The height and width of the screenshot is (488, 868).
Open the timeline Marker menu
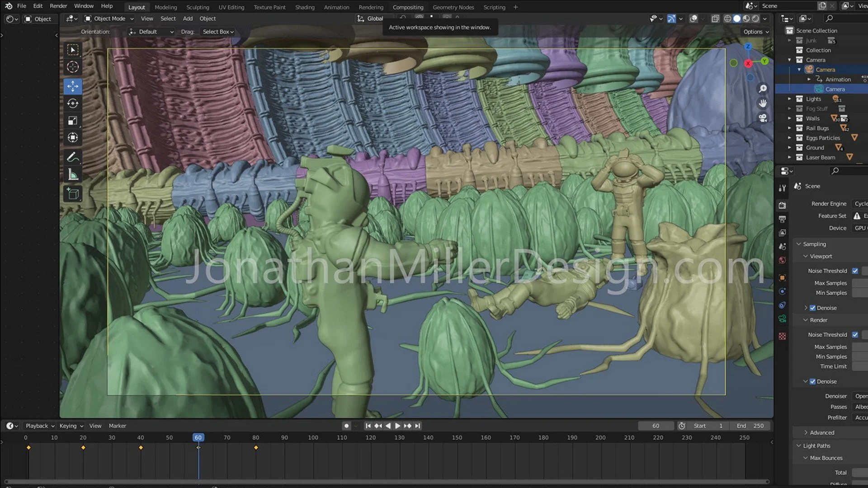pyautogui.click(x=118, y=426)
